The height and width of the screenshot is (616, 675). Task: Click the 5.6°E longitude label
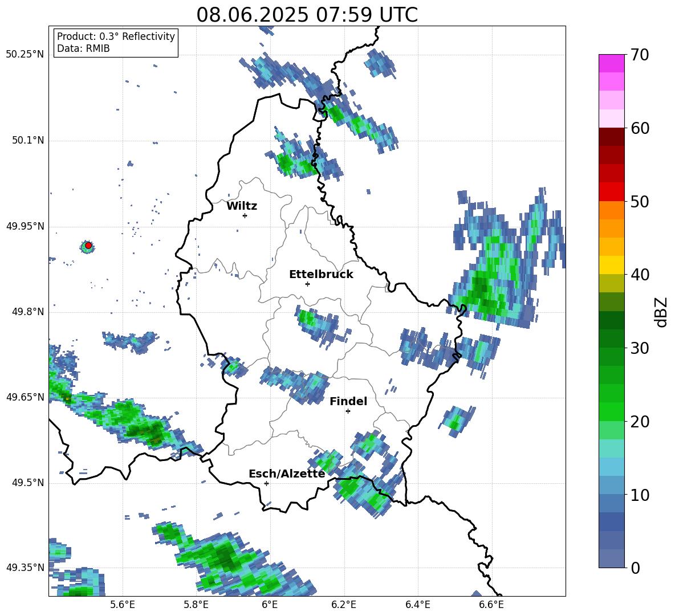tap(123, 605)
